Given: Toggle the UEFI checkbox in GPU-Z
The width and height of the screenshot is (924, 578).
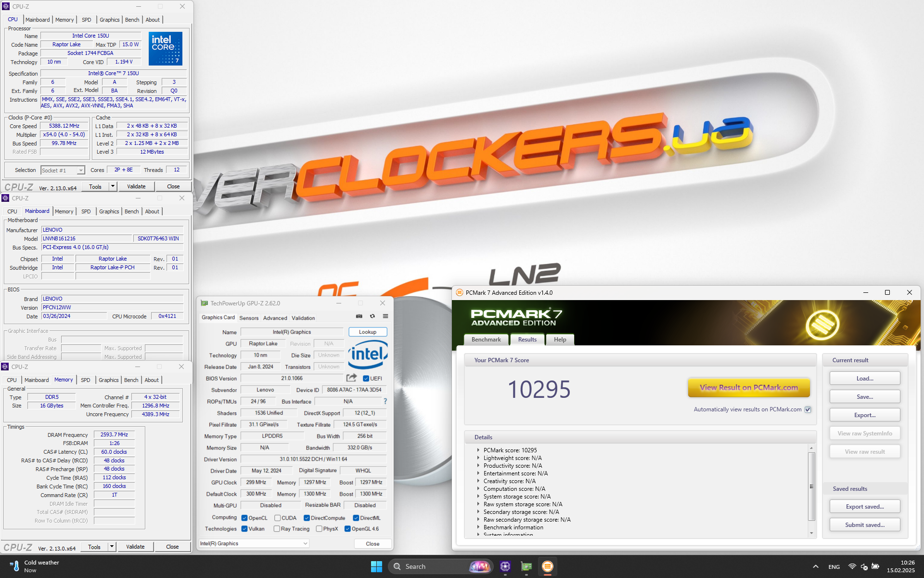Looking at the screenshot, I should pos(366,379).
